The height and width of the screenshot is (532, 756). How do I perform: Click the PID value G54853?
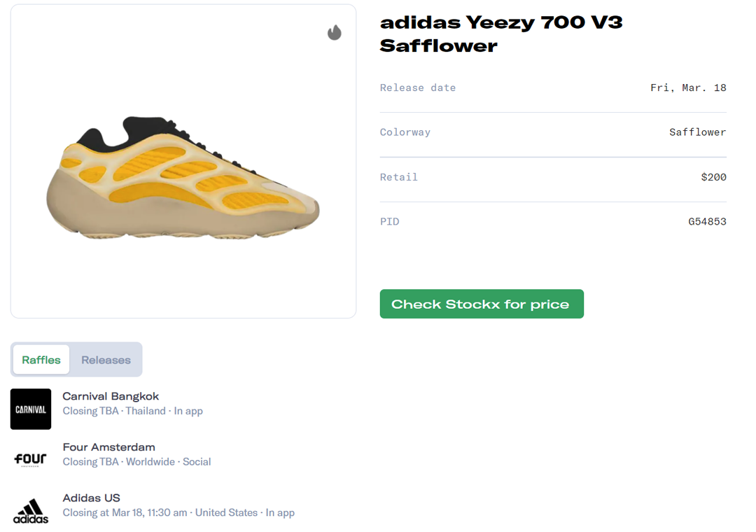[706, 221]
